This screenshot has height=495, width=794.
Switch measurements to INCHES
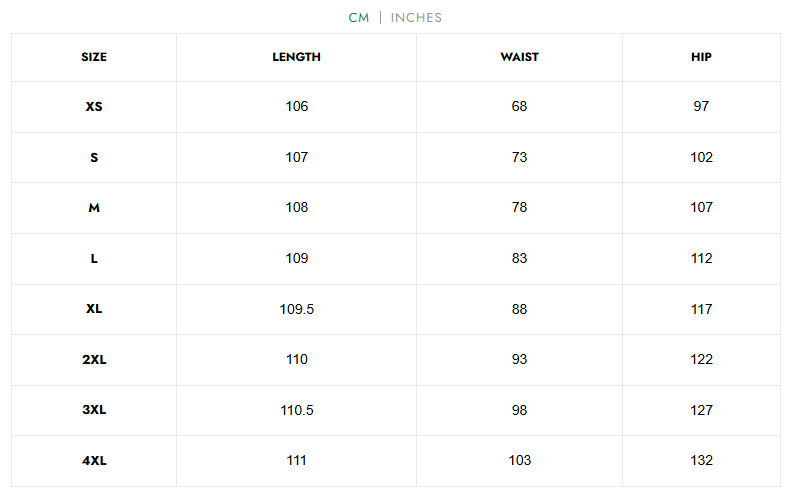point(416,18)
